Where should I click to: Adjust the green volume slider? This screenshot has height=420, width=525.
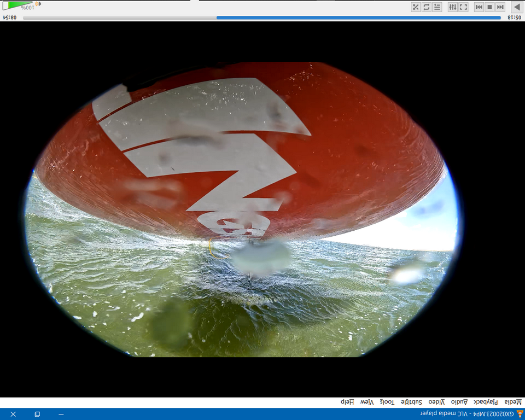point(19,5)
